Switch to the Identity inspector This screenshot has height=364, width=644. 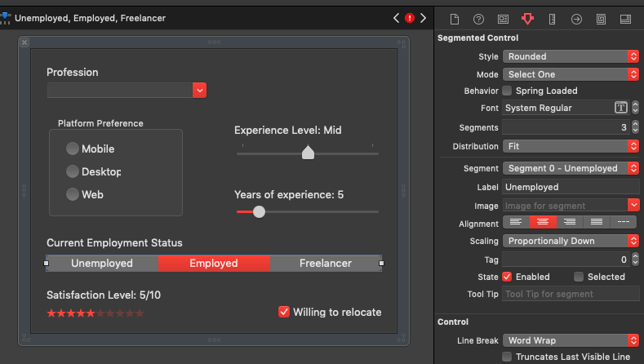pyautogui.click(x=503, y=18)
